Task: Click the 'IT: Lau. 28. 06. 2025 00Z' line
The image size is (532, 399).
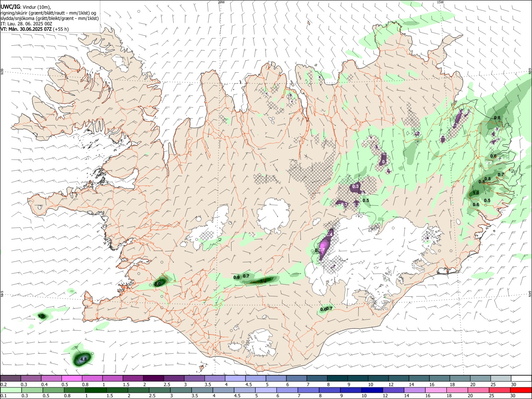Action: click(x=26, y=24)
